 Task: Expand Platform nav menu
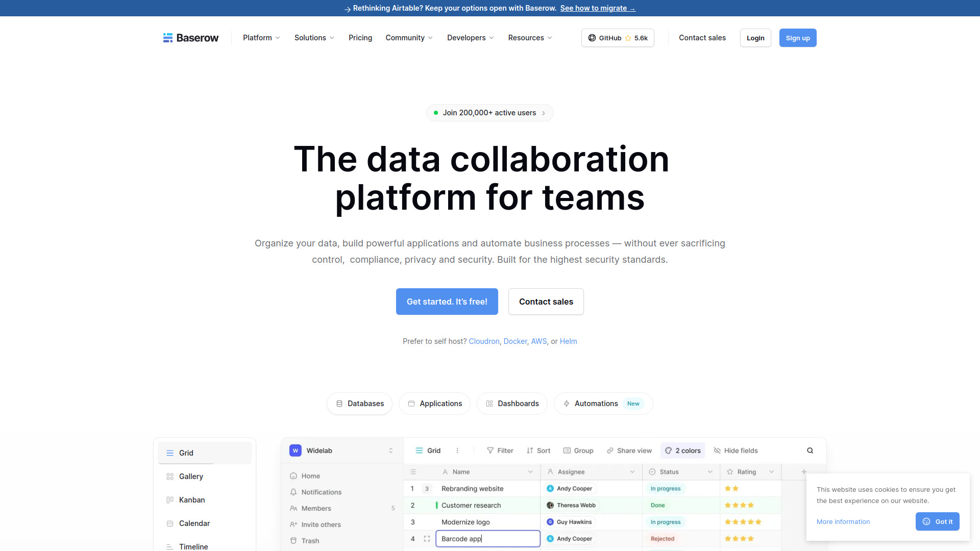[261, 38]
